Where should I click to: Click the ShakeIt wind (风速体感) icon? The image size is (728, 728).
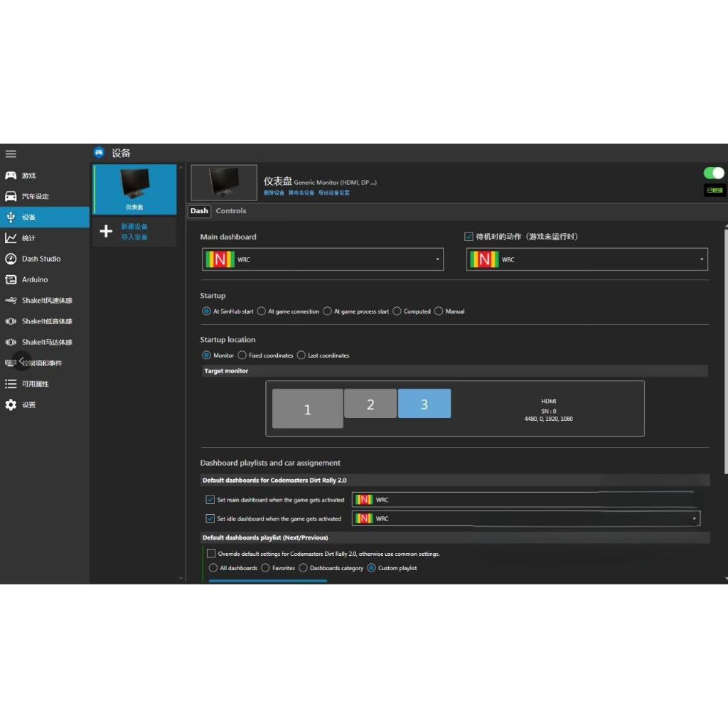(11, 301)
